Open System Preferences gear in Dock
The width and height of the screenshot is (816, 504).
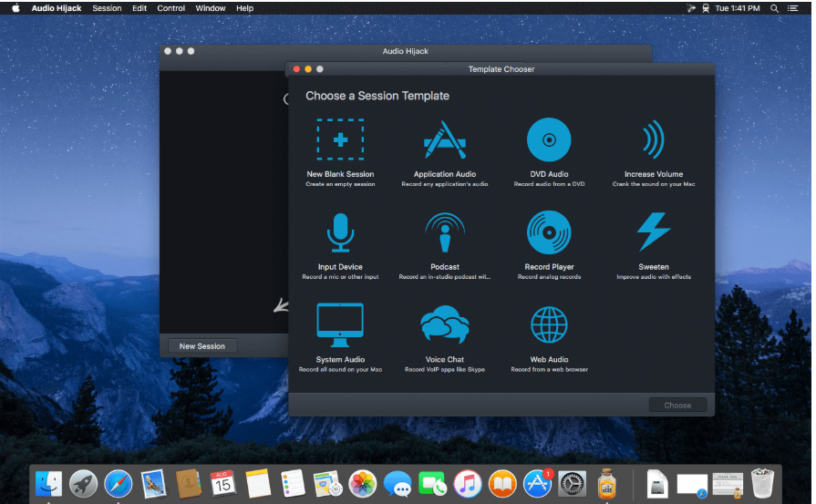point(573,484)
